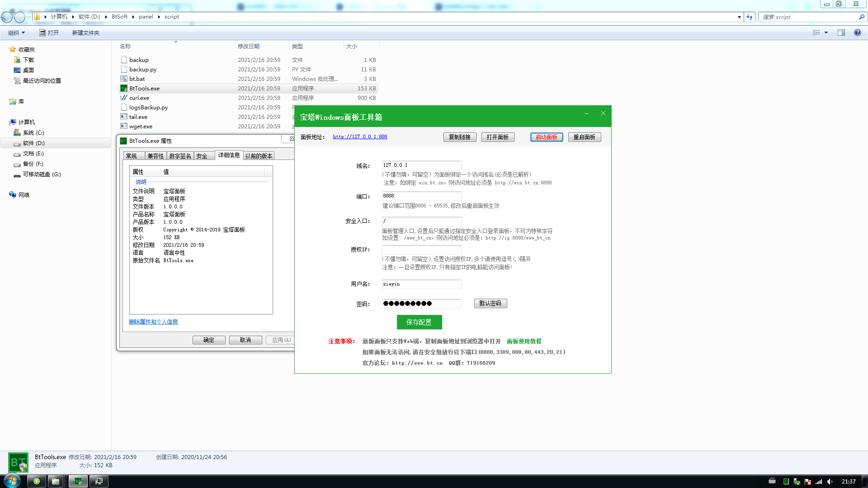868x488 pixels.
Task: Open 备份 (F:) drive
Action: [33, 164]
